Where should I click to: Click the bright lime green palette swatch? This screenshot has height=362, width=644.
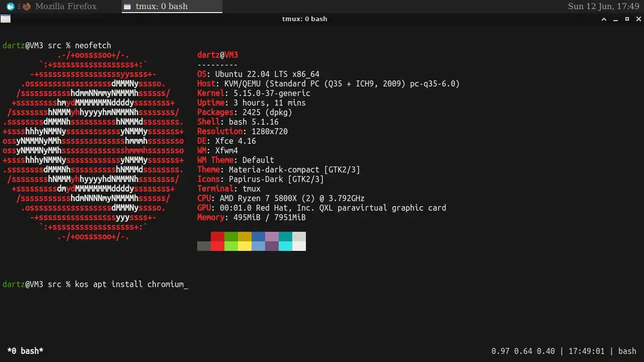coord(231,246)
